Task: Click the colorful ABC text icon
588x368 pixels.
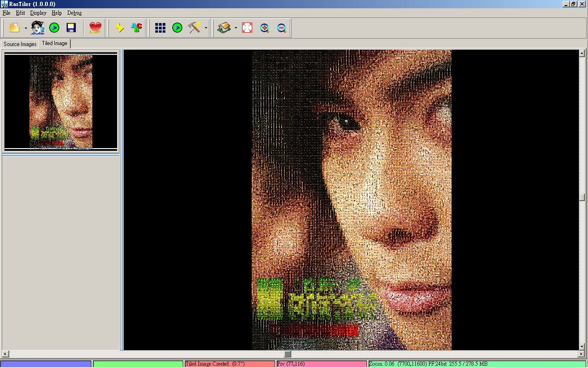Action: pos(136,28)
